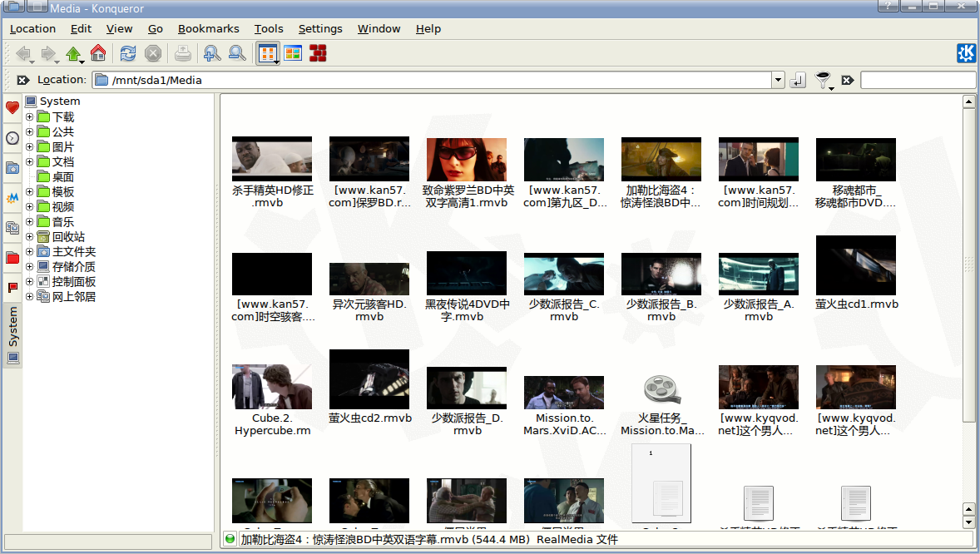980x554 pixels.
Task: Open the Home folder icon
Action: pos(98,53)
